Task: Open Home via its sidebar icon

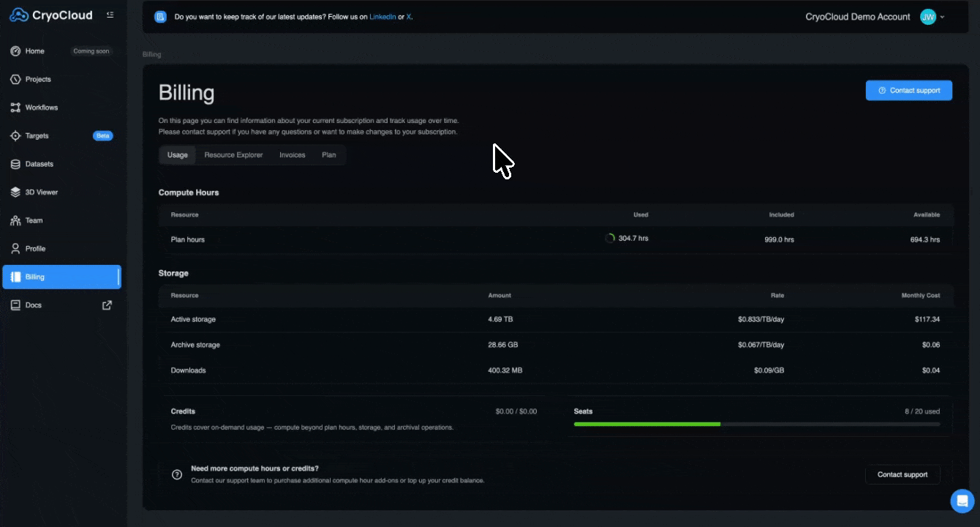Action: (x=15, y=51)
